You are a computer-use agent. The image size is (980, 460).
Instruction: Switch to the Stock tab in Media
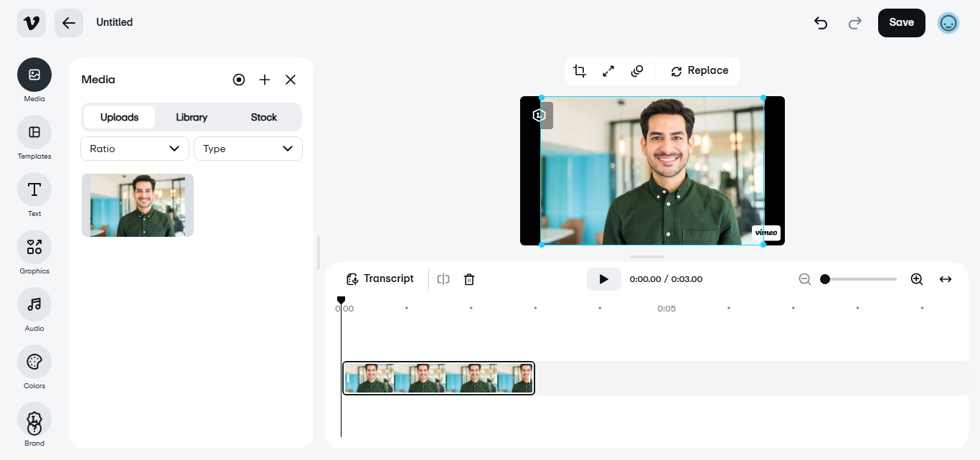click(263, 117)
